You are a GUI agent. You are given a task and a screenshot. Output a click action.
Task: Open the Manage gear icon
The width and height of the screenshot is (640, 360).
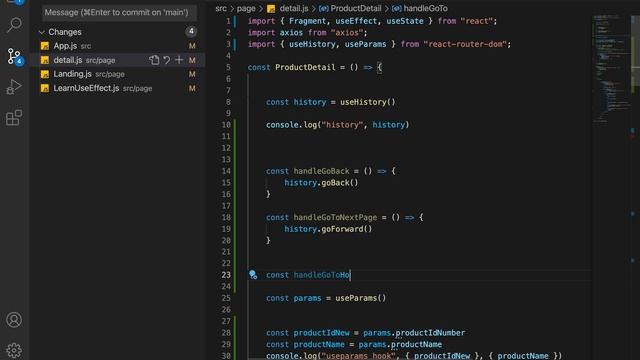[14, 350]
